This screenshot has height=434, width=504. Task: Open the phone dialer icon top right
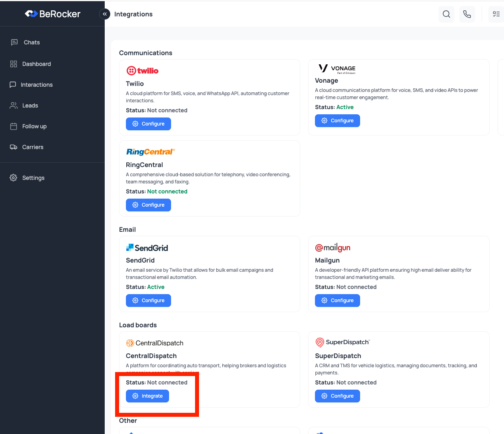[x=467, y=14]
